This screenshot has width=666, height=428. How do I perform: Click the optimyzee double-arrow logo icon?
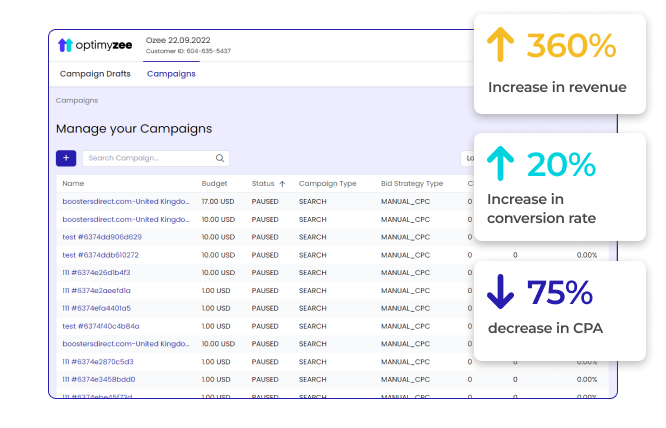point(65,45)
